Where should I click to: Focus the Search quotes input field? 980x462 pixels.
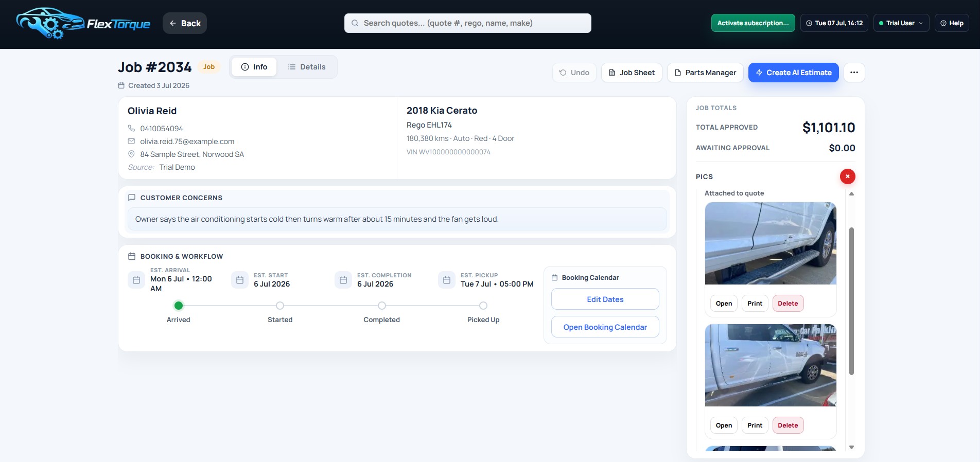pos(467,23)
